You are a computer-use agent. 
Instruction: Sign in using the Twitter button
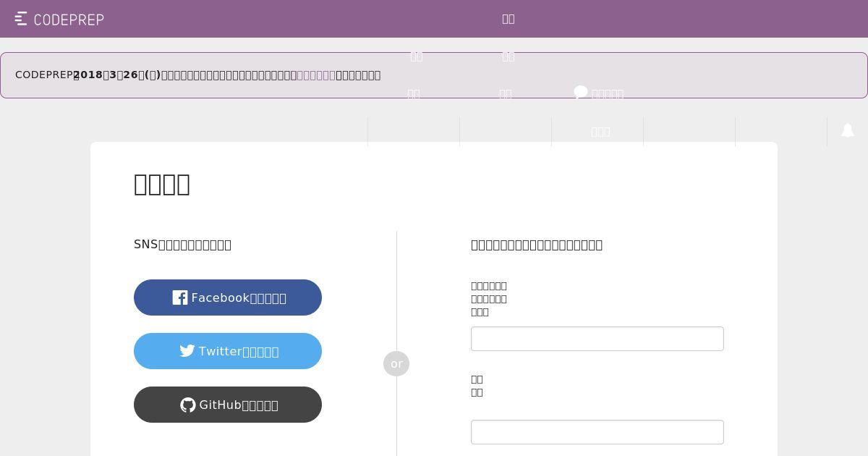pos(228,351)
